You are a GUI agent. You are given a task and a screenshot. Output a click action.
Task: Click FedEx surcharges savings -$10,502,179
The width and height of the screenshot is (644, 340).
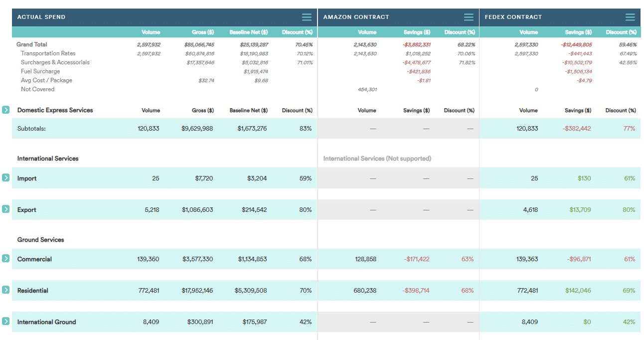[x=577, y=62]
